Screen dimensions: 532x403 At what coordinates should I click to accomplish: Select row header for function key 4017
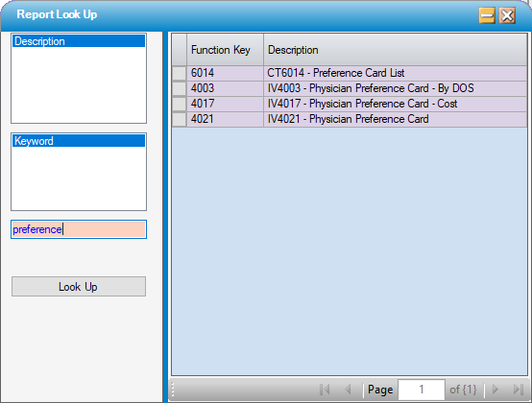tap(180, 104)
